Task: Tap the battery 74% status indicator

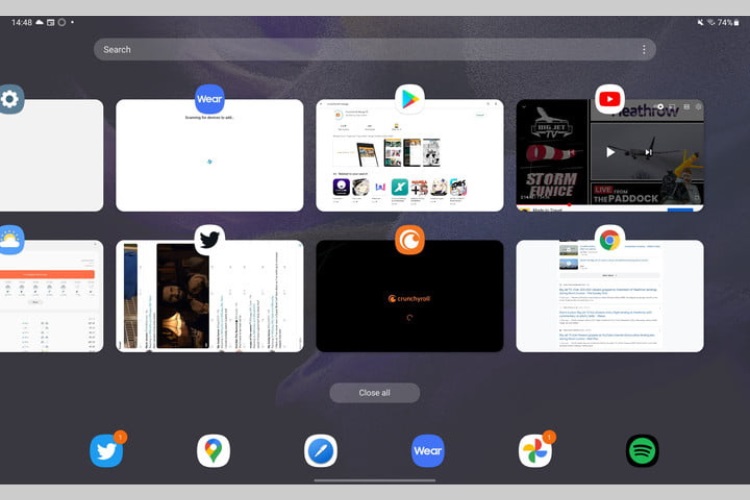Action: click(x=728, y=22)
